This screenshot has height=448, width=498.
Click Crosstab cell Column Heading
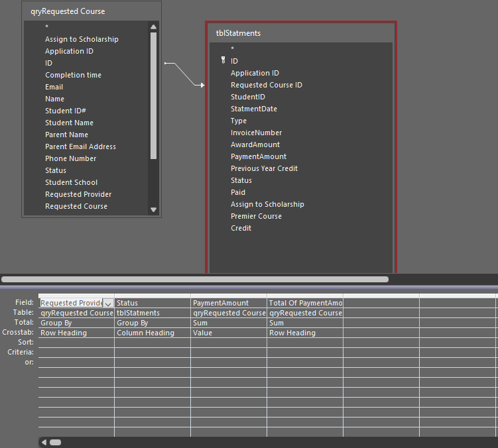point(153,333)
